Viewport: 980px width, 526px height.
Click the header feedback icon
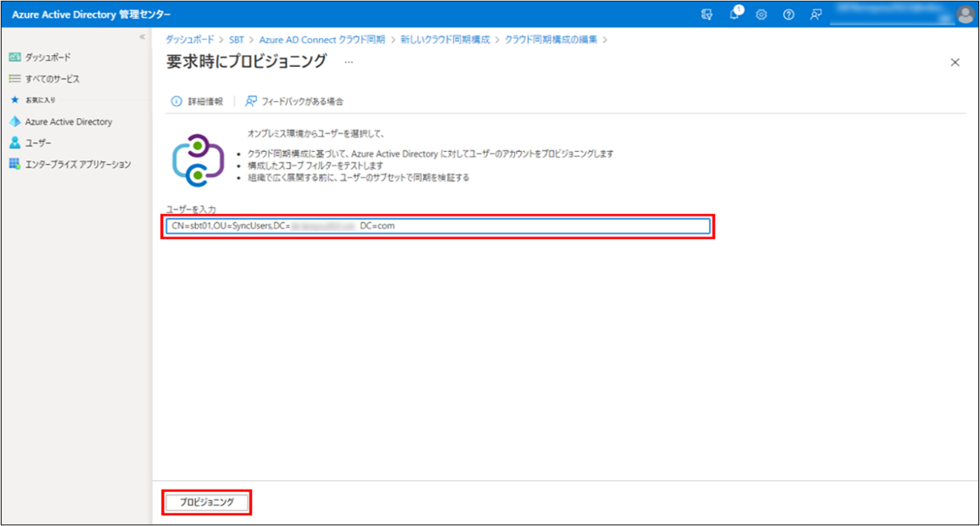click(816, 14)
